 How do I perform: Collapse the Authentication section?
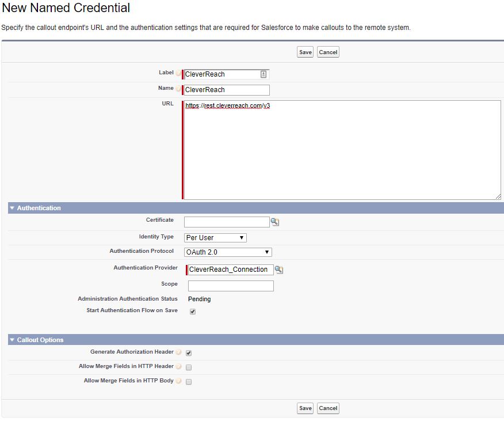pyautogui.click(x=12, y=208)
